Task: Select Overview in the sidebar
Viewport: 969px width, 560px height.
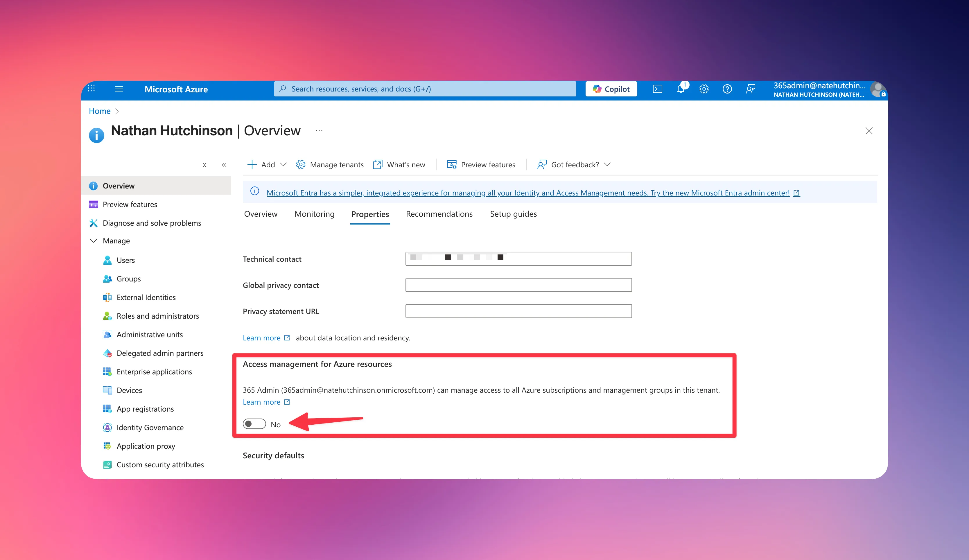Action: tap(157, 186)
